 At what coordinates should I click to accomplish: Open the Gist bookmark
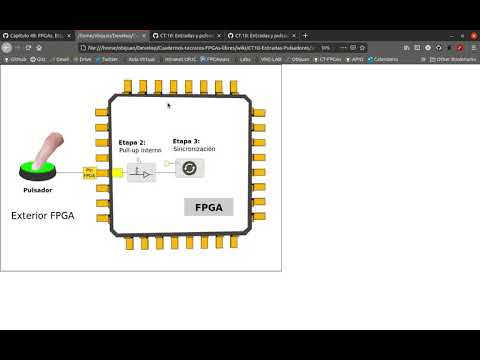coord(38,59)
